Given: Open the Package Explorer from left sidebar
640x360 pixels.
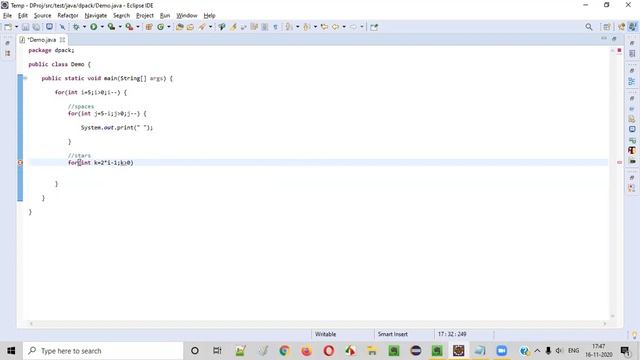Looking at the screenshot, I should tap(8, 53).
